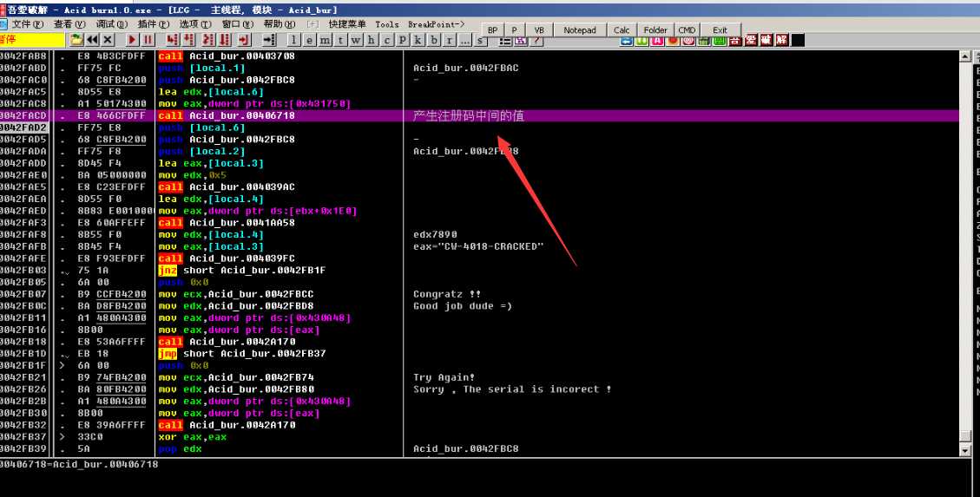Show References window (r button)
Viewport: 980px width, 497px height.
click(x=450, y=40)
